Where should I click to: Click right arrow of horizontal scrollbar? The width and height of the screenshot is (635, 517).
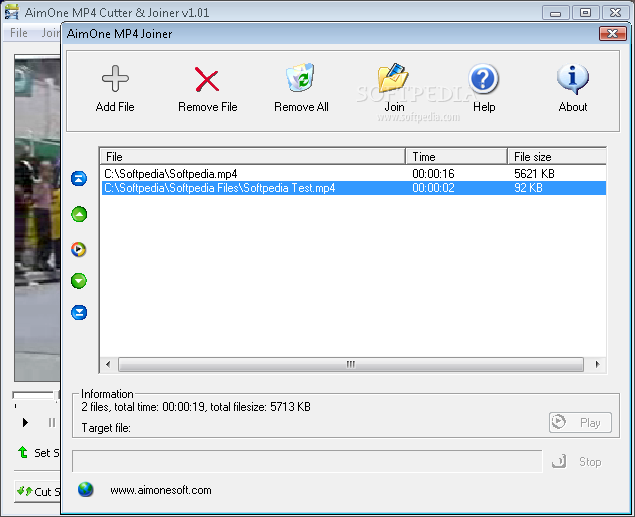[x=597, y=364]
